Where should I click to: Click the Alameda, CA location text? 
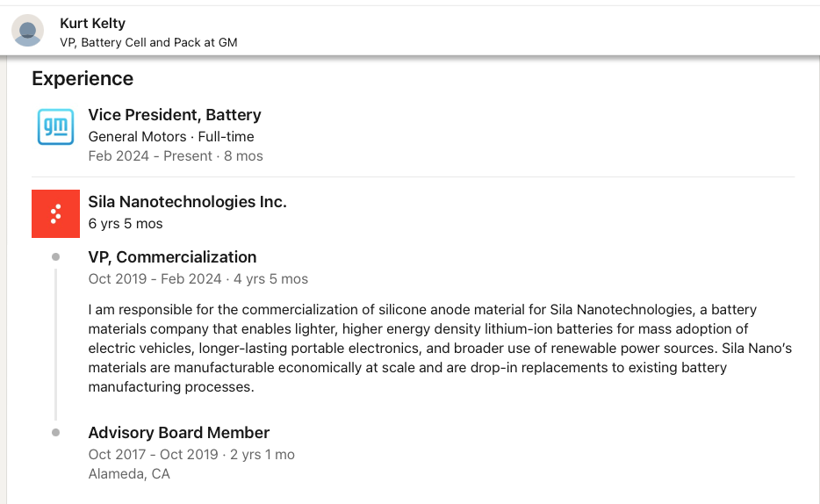tap(129, 473)
